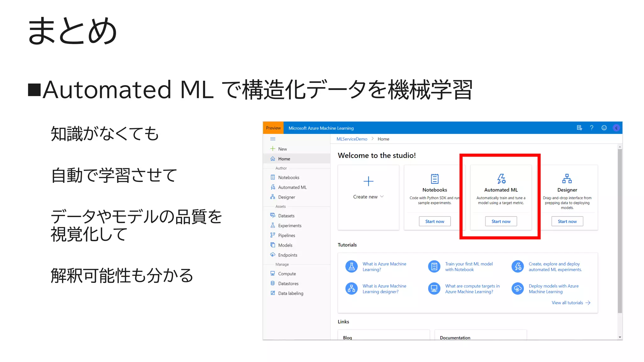Click the Documentation link card
Screen dimensions: 644x362
[480, 335]
